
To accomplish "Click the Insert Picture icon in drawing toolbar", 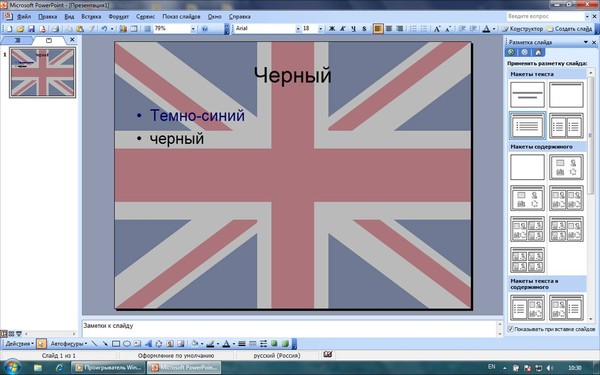I will pos(181,344).
